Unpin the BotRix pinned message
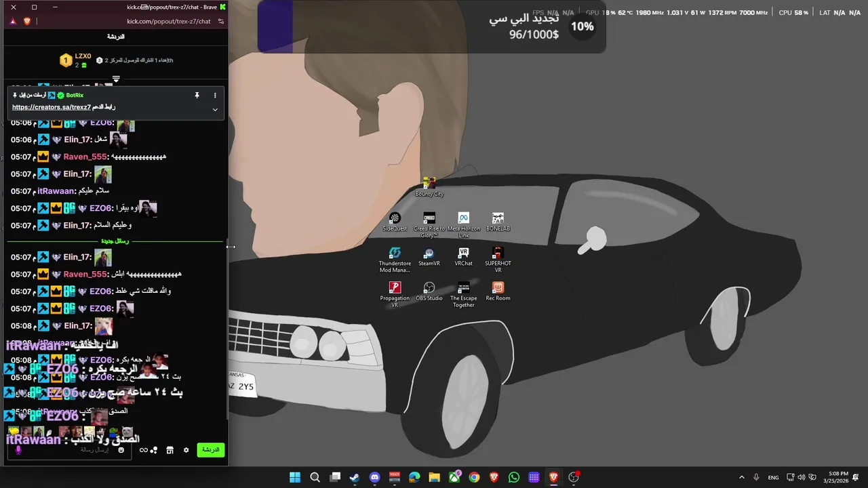Viewport: 868px width, 488px height. tap(197, 96)
